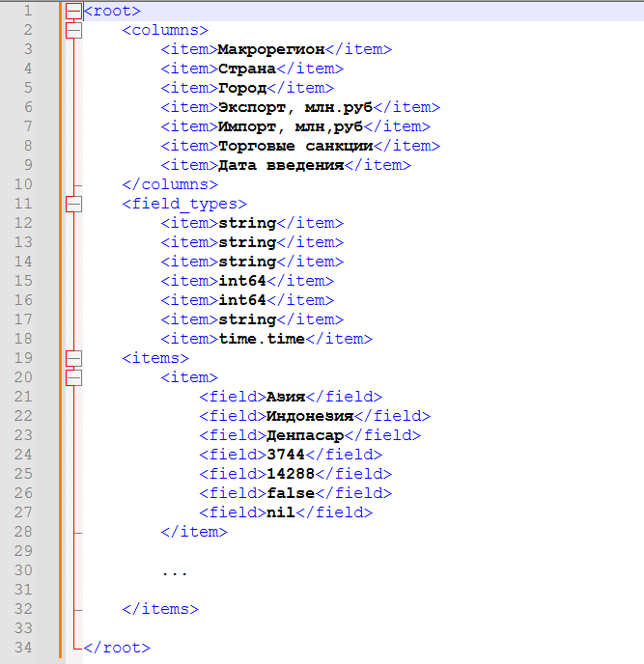
Task: Place cursor on the false field value
Action: 291,493
